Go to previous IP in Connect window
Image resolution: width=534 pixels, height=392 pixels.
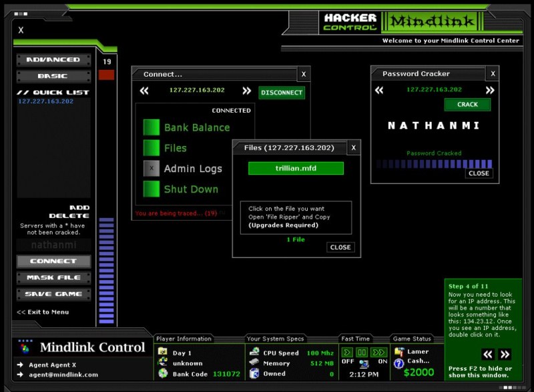tap(144, 91)
